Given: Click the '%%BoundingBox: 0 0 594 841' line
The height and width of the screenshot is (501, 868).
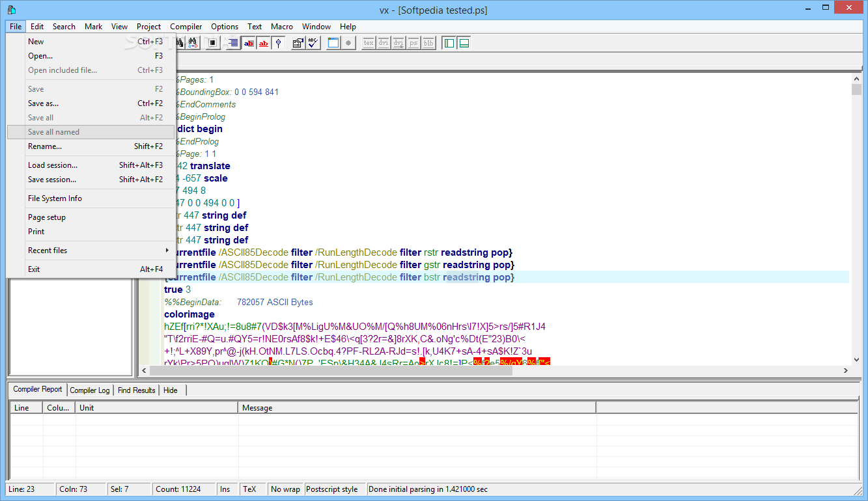Looking at the screenshot, I should (221, 92).
